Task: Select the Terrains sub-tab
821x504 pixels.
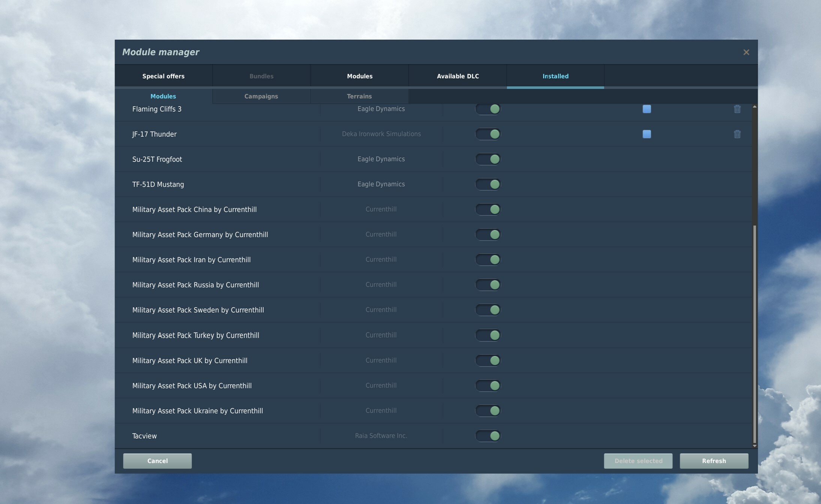Action: [x=359, y=96]
